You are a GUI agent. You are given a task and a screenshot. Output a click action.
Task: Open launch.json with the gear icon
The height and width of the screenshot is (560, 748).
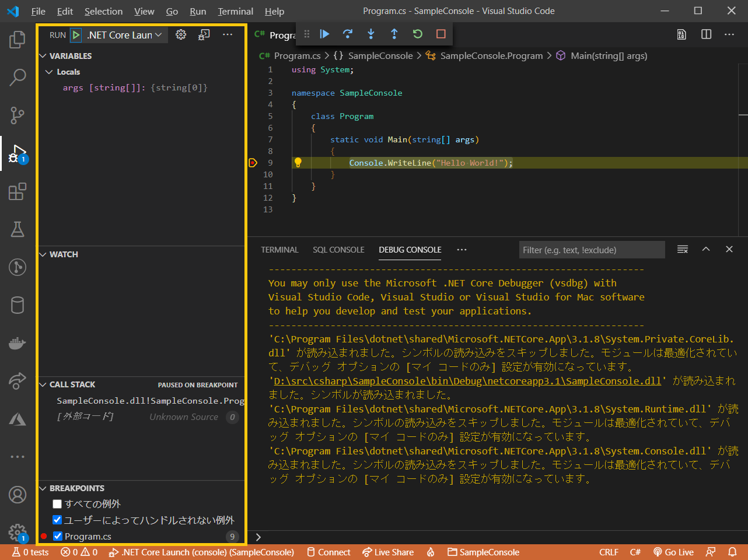tap(181, 35)
